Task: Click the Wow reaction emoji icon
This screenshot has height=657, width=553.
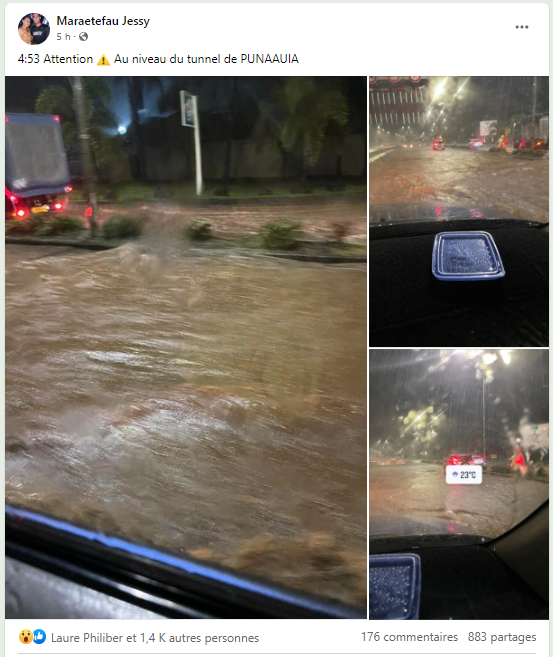Action: click(26, 637)
